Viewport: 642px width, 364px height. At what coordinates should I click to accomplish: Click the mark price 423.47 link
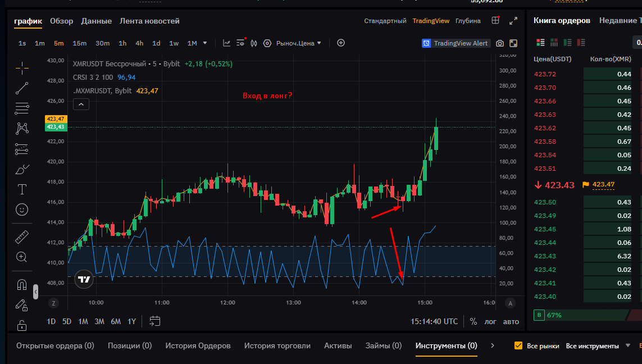point(603,185)
